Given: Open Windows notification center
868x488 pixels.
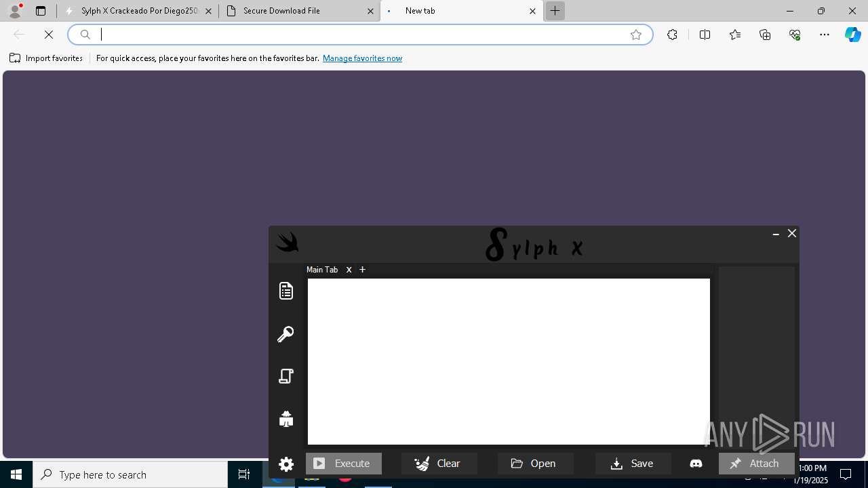Looking at the screenshot, I should point(846,474).
